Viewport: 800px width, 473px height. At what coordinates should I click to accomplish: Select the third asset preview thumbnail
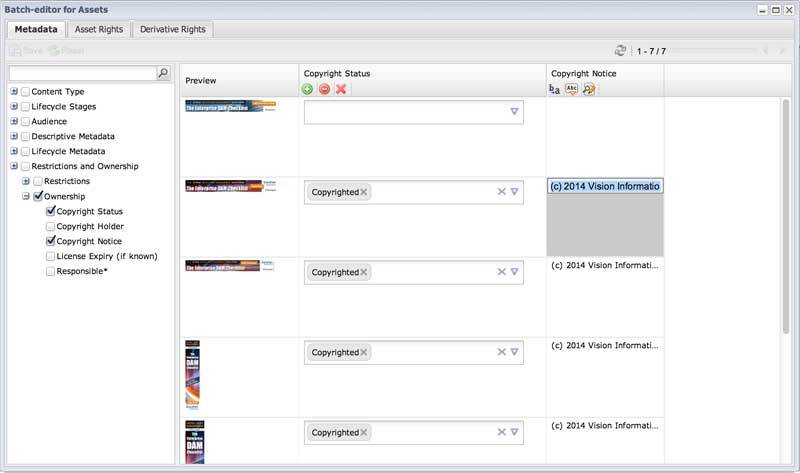[230, 266]
